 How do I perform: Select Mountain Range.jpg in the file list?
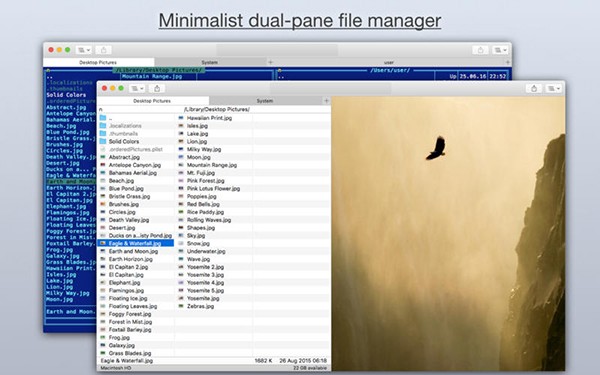pyautogui.click(x=212, y=165)
